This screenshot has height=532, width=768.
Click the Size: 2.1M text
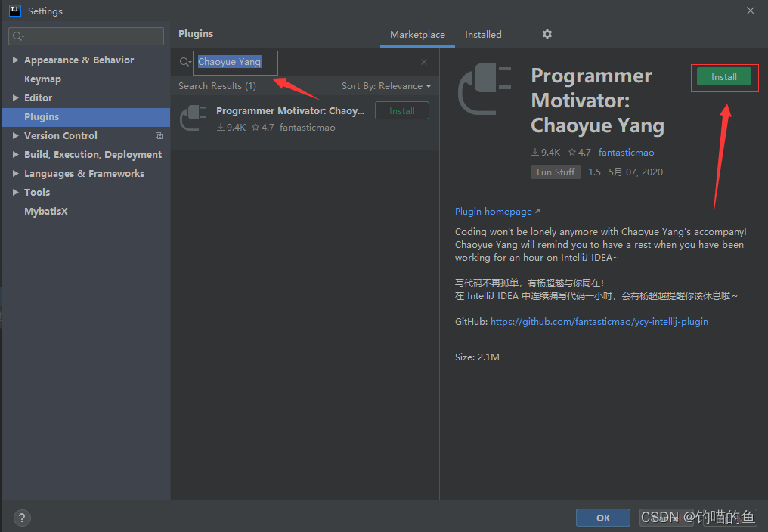pos(477,357)
